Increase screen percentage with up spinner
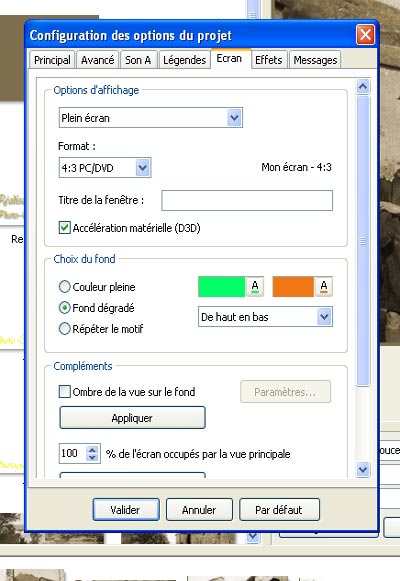 pos(93,449)
